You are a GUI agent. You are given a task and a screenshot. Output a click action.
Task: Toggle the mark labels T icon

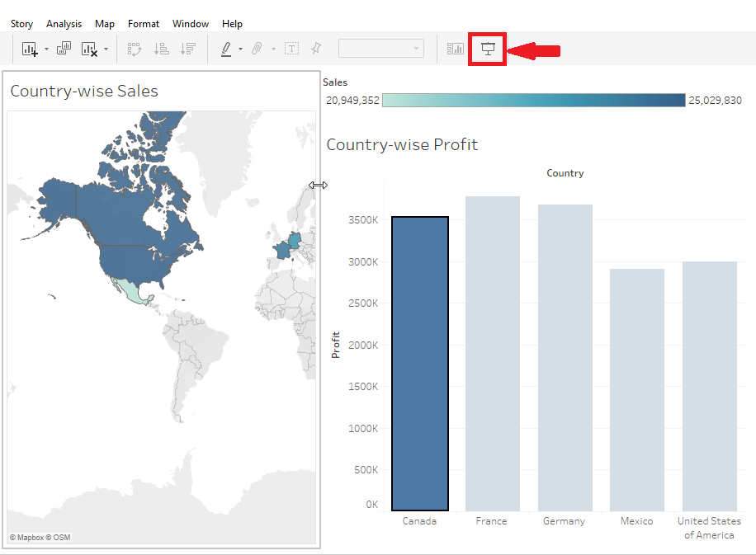(291, 48)
